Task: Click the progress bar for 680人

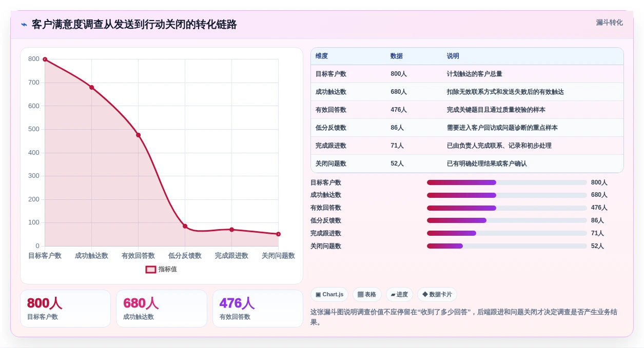Action: point(507,195)
